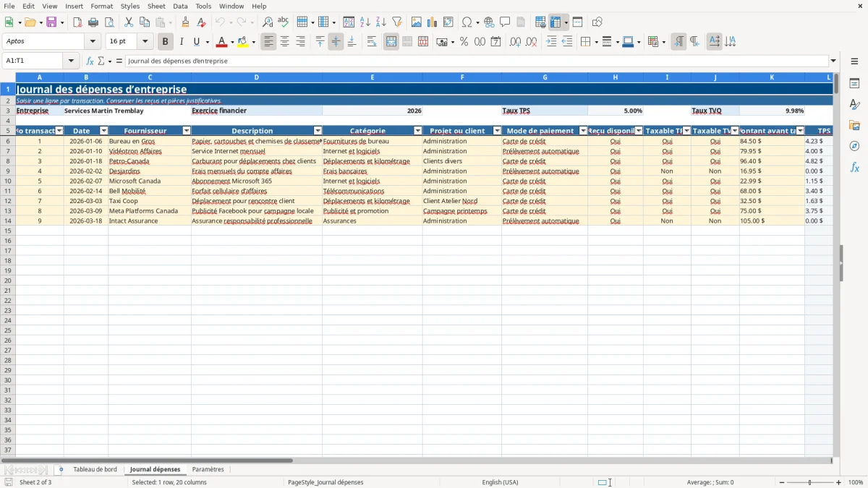Select row 10 header

tap(8, 181)
